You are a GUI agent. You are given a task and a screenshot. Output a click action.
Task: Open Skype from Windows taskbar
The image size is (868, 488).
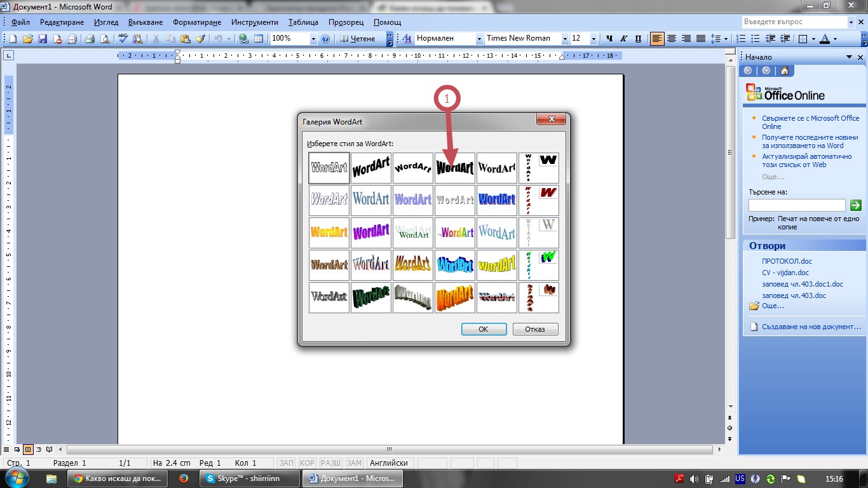coord(248,478)
